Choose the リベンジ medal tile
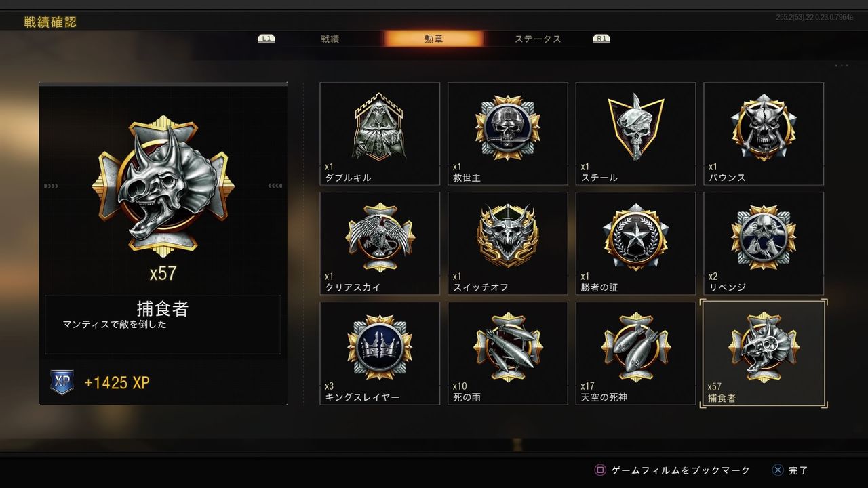The width and height of the screenshot is (868, 488). click(764, 243)
